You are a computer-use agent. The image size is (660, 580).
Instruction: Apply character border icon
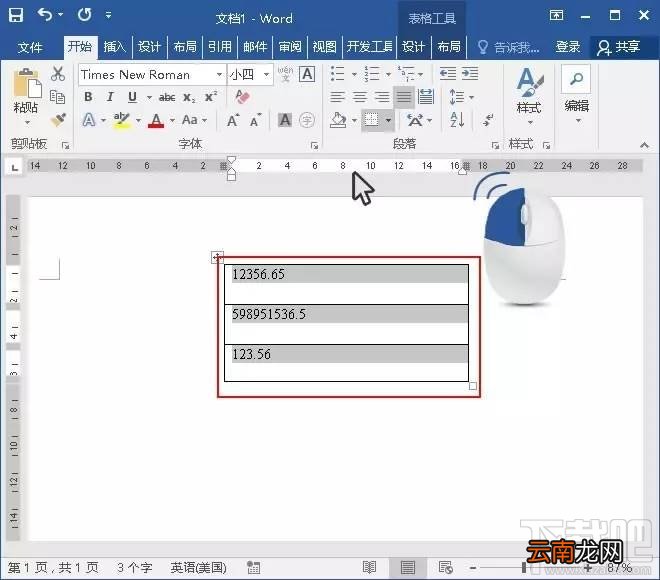coord(307,74)
